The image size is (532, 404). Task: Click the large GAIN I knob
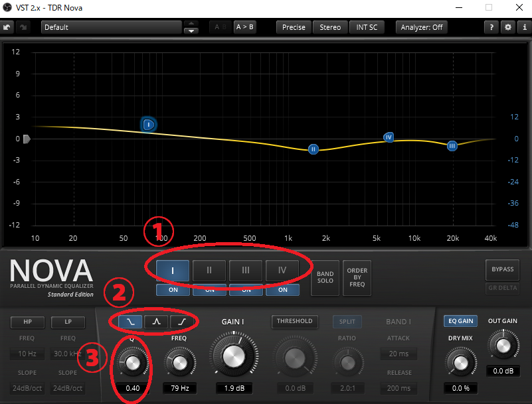(x=234, y=356)
